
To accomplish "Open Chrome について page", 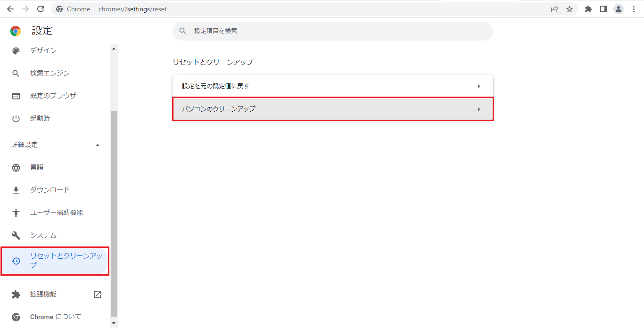I will (55, 317).
